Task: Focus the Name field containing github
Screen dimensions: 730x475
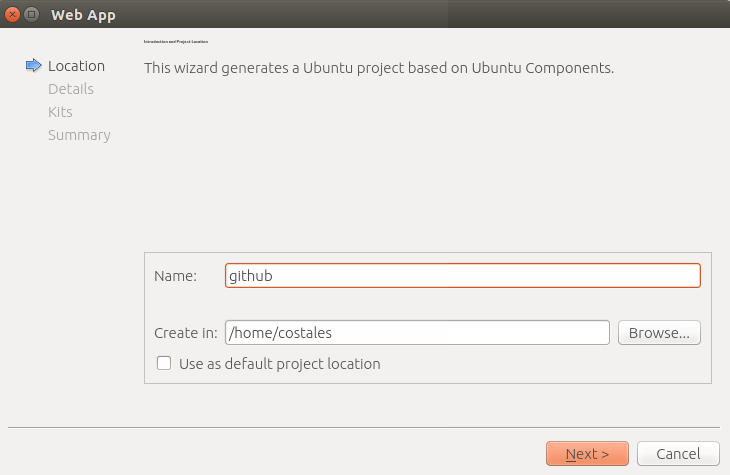Action: point(463,276)
